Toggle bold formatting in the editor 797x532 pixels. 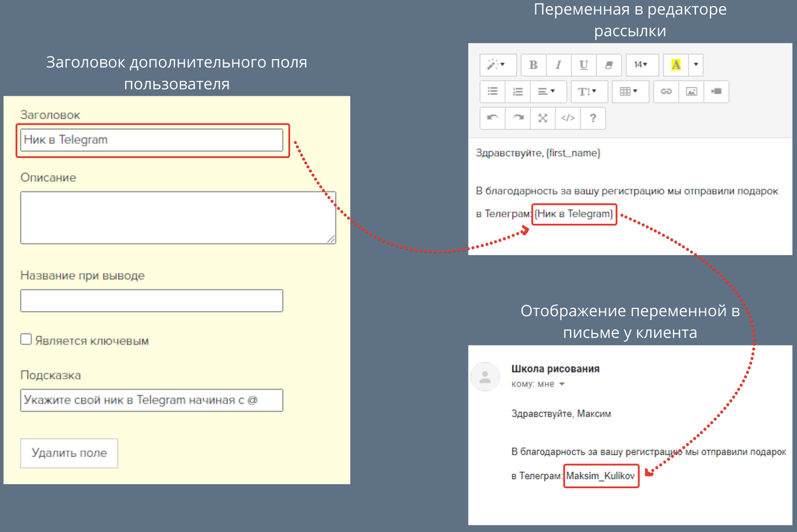(533, 64)
